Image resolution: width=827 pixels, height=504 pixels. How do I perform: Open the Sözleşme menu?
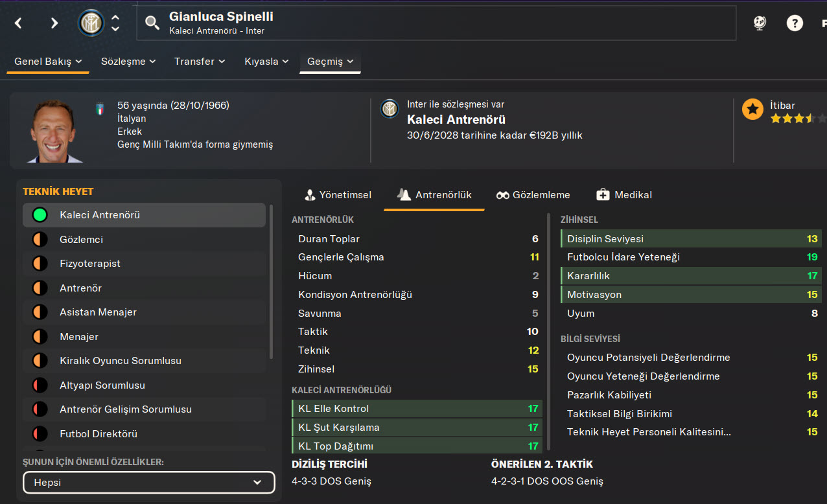point(128,62)
